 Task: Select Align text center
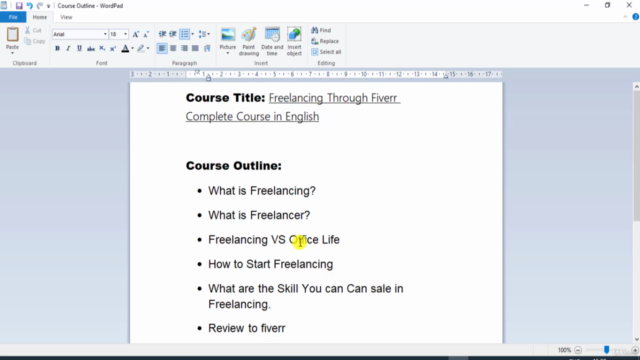[173, 49]
